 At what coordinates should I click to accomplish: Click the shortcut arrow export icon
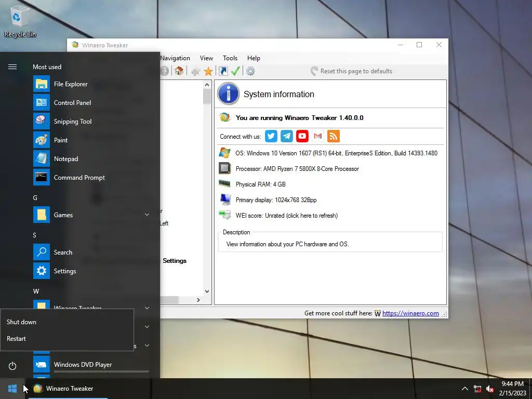coord(223,71)
